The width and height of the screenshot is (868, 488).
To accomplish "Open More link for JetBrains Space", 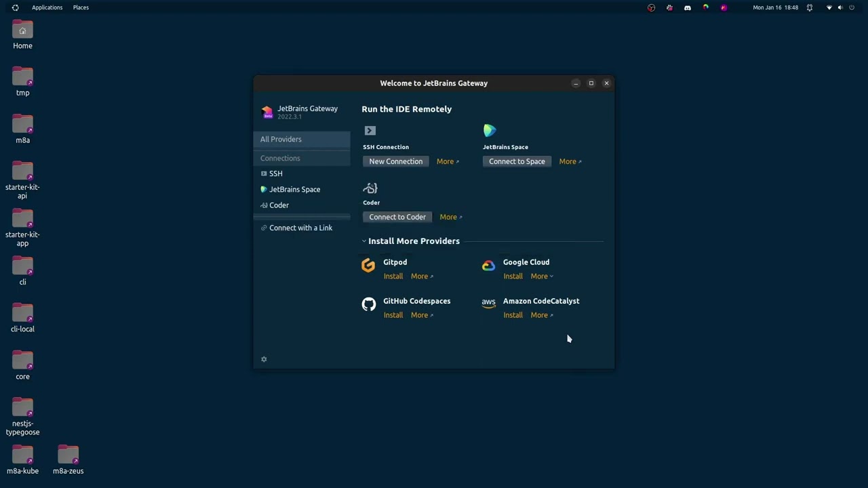I will pos(570,161).
